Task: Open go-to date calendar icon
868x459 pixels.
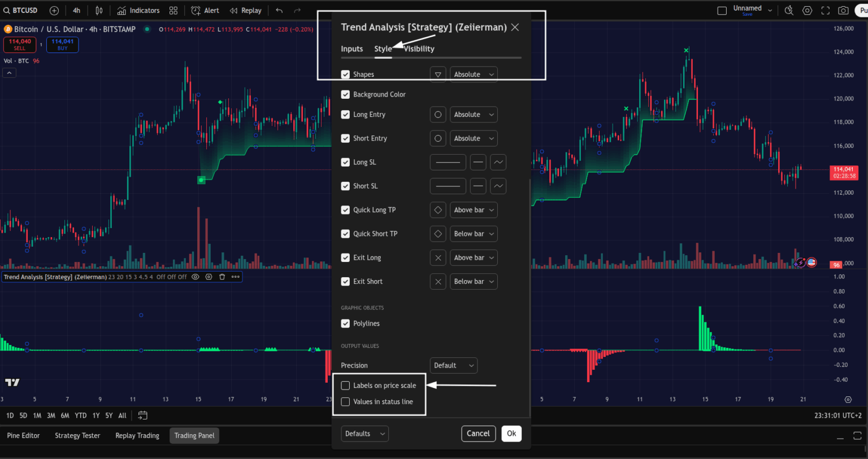Action: pos(143,416)
